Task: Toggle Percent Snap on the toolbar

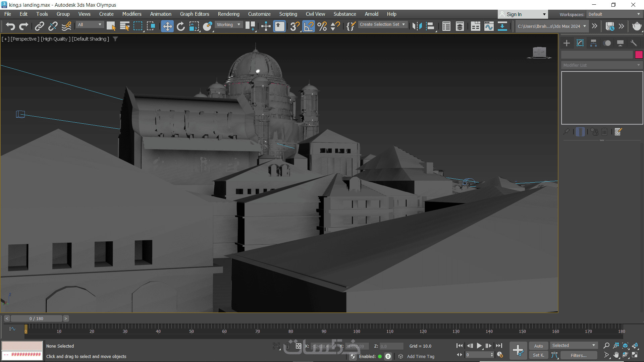Action: 322,26
